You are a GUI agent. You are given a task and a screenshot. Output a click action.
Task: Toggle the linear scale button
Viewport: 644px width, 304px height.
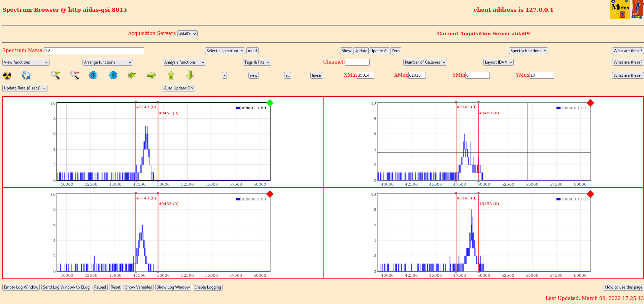click(x=316, y=75)
